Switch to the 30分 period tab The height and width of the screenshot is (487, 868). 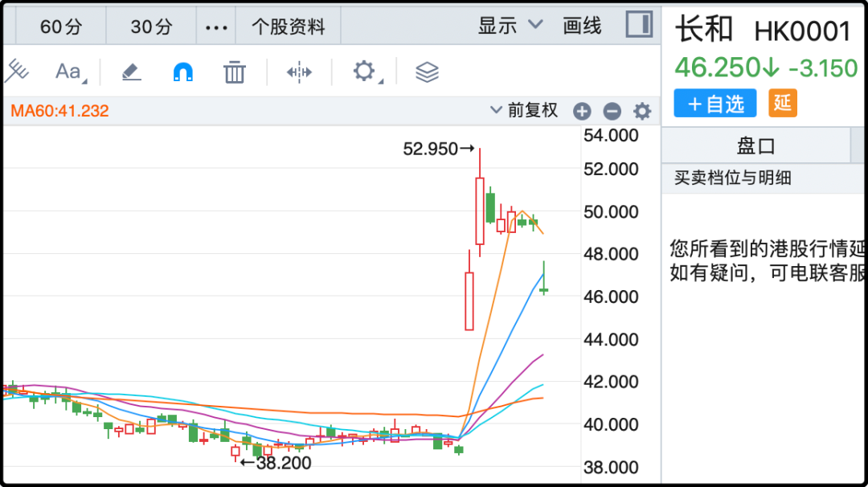click(151, 27)
